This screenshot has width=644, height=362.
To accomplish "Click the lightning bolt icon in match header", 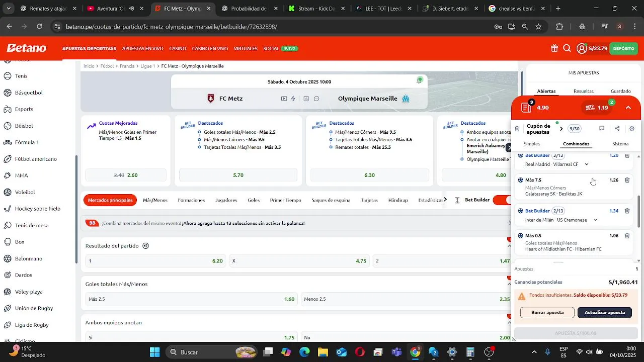I will click(293, 99).
